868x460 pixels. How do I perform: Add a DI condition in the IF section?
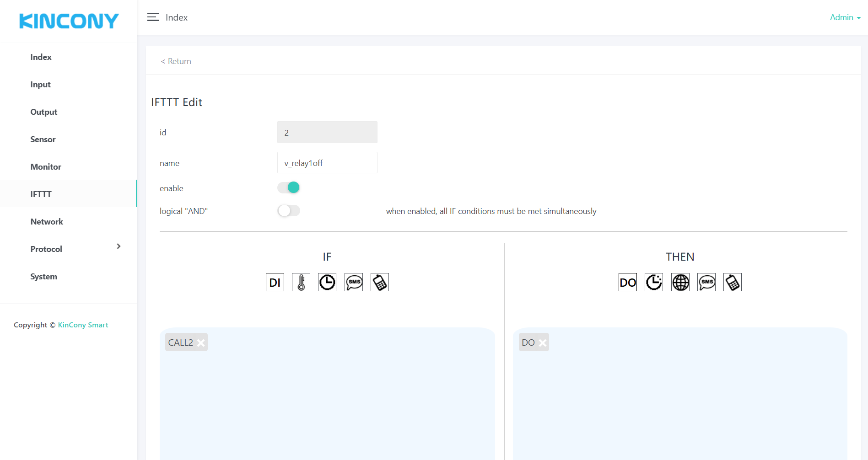click(275, 282)
